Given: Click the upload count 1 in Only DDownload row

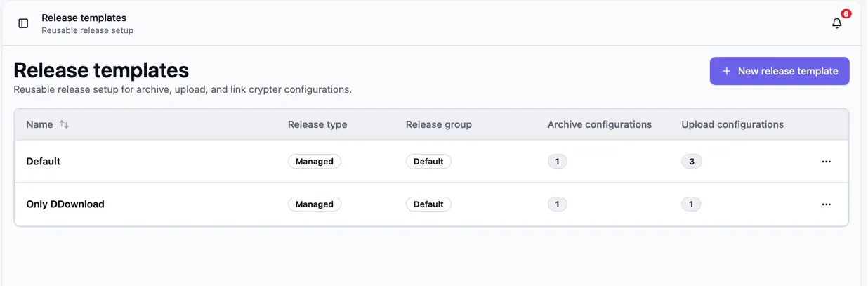Looking at the screenshot, I should [x=691, y=204].
